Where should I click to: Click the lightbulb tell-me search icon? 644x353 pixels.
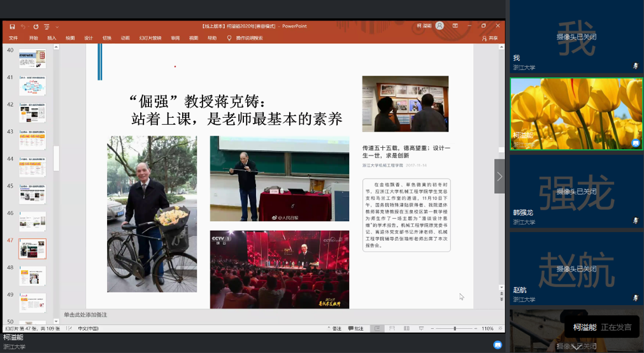point(229,38)
